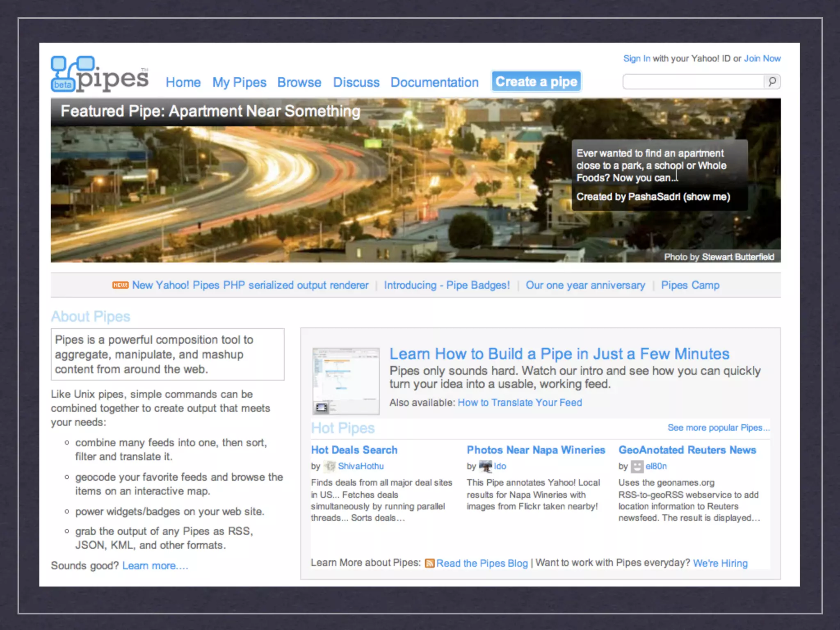Click the Join Now link
This screenshot has height=630, width=840.
762,59
